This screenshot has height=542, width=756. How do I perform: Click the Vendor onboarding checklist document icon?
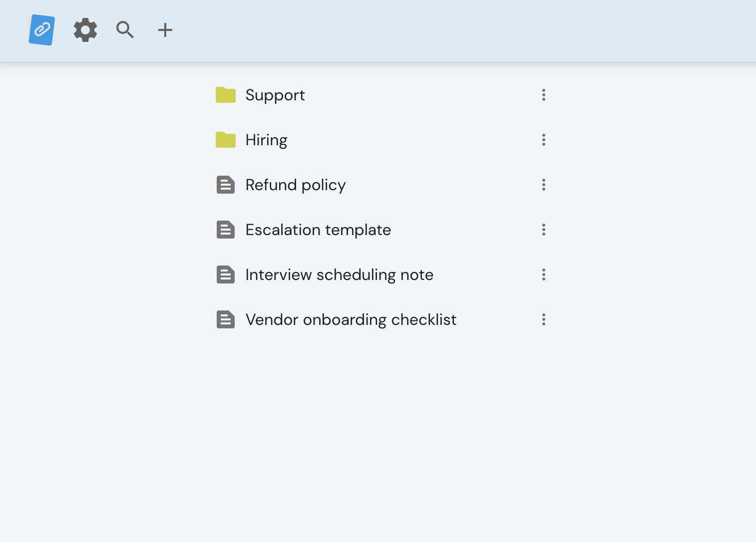pos(226,319)
